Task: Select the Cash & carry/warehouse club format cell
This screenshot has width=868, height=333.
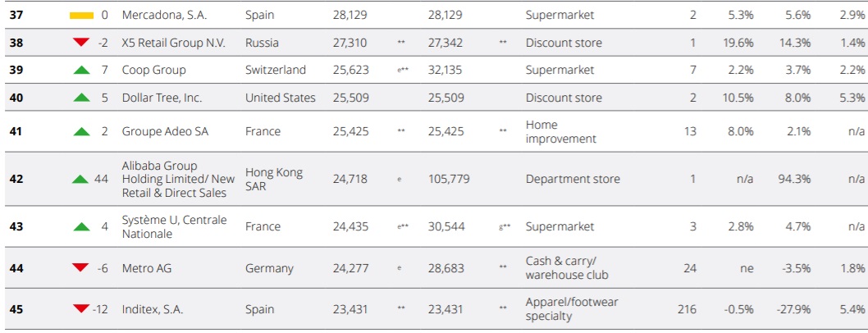Action: coord(567,268)
